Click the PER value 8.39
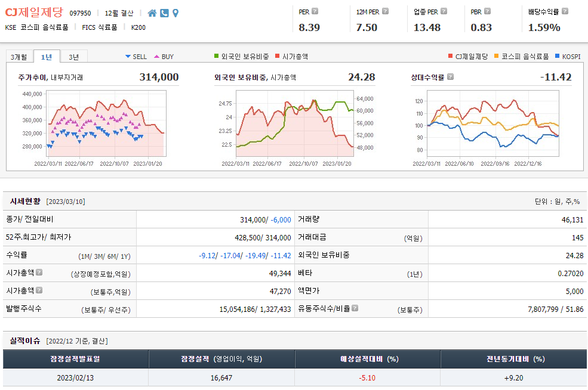The height and width of the screenshot is (390, 588). pos(309,27)
